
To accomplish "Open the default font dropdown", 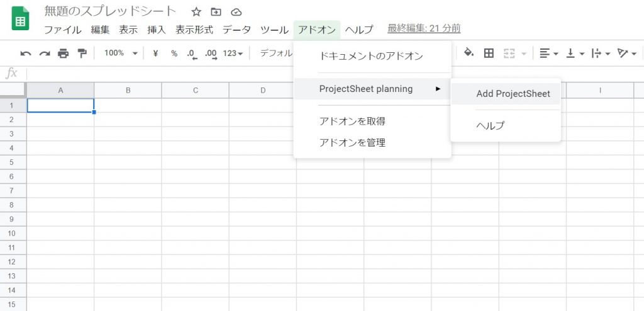I will coord(276,54).
